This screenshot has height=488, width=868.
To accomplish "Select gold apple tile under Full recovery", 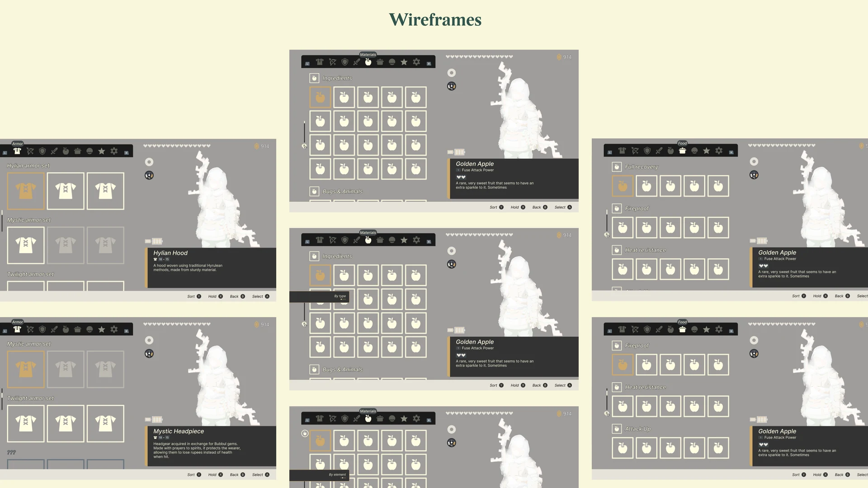I will point(623,186).
